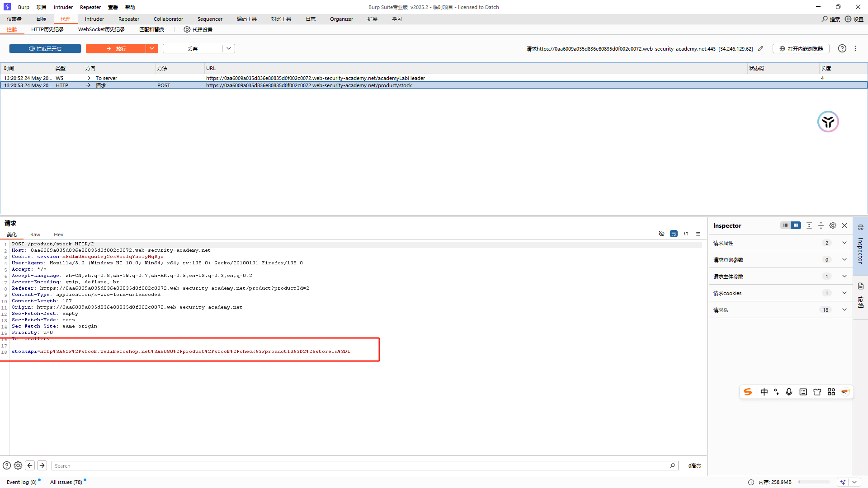Open the 放行 forward dropdown arrow
Screen dimensions: 868x488
point(152,48)
